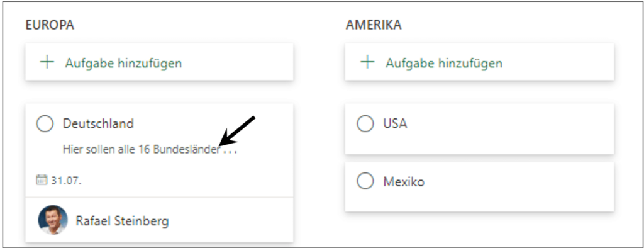Click the 31.07. due date
The image size is (644, 248).
(x=66, y=181)
